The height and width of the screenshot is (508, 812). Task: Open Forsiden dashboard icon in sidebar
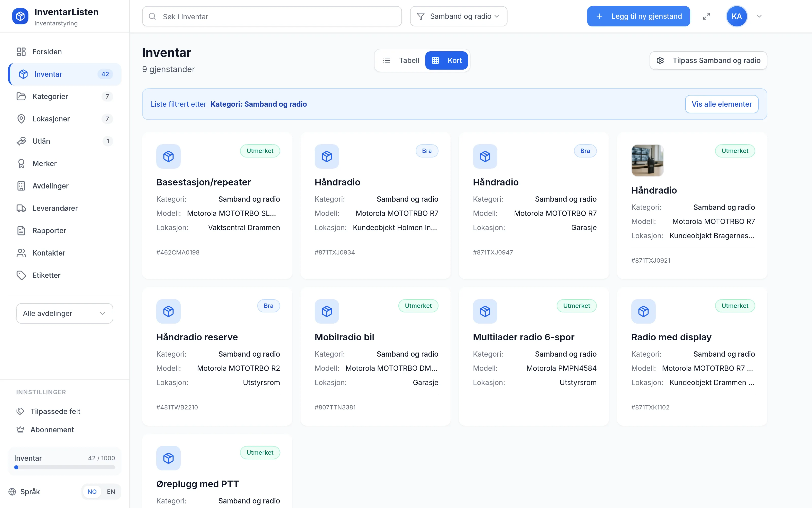pyautogui.click(x=21, y=52)
